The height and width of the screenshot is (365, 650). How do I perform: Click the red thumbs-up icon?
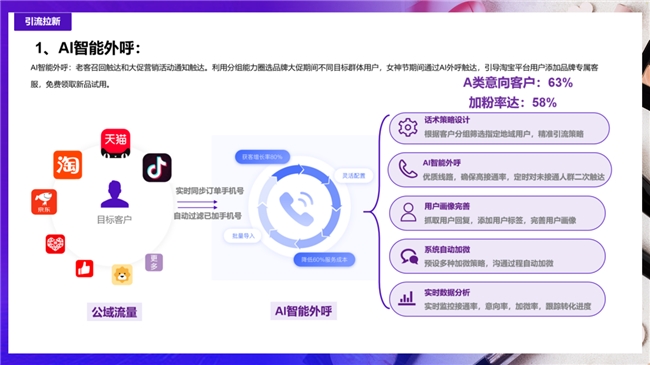pos(85,268)
